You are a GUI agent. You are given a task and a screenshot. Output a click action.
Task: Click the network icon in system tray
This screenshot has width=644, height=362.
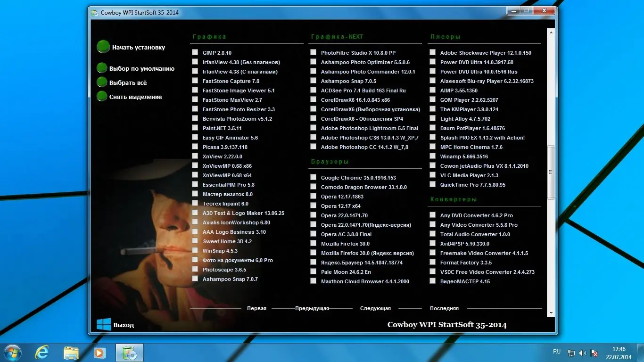click(571, 352)
